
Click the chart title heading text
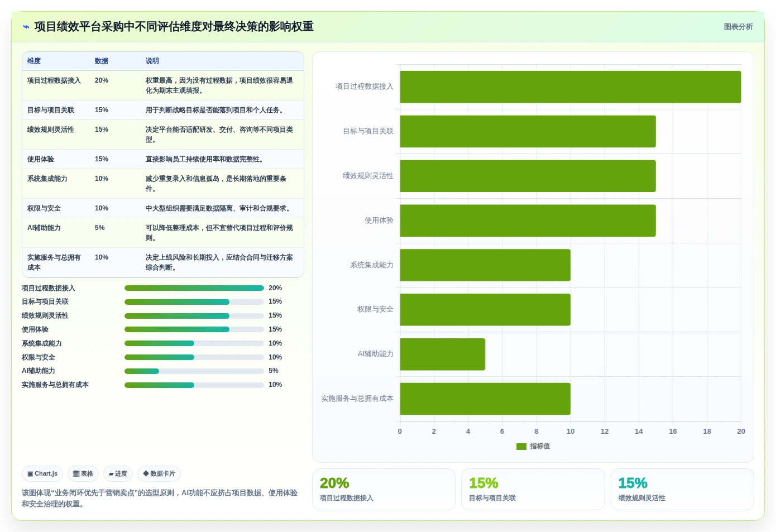[174, 27]
